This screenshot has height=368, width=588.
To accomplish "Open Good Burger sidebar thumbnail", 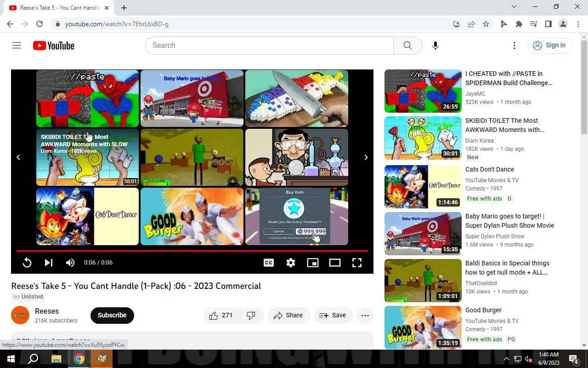I will pyautogui.click(x=423, y=328).
